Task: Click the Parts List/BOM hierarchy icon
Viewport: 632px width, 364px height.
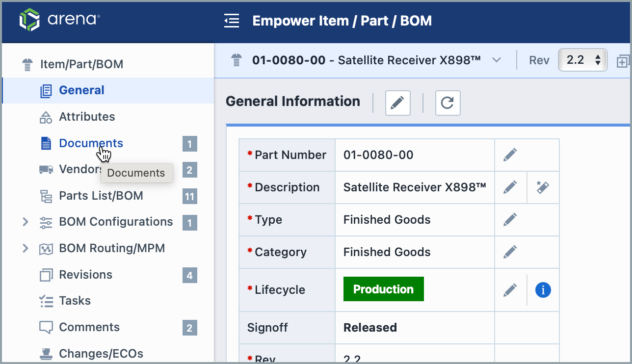Action: point(46,196)
